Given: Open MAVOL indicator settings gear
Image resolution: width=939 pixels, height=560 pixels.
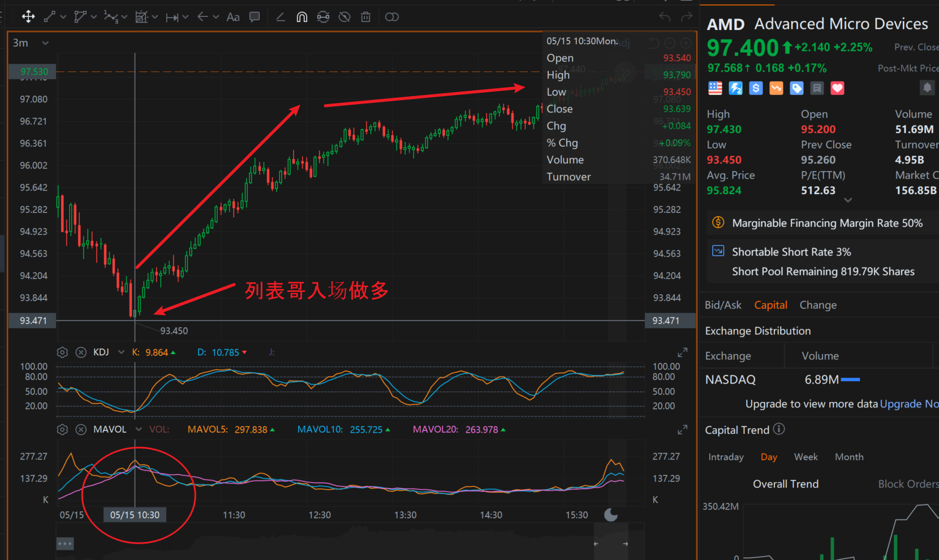Looking at the screenshot, I should coord(62,430).
